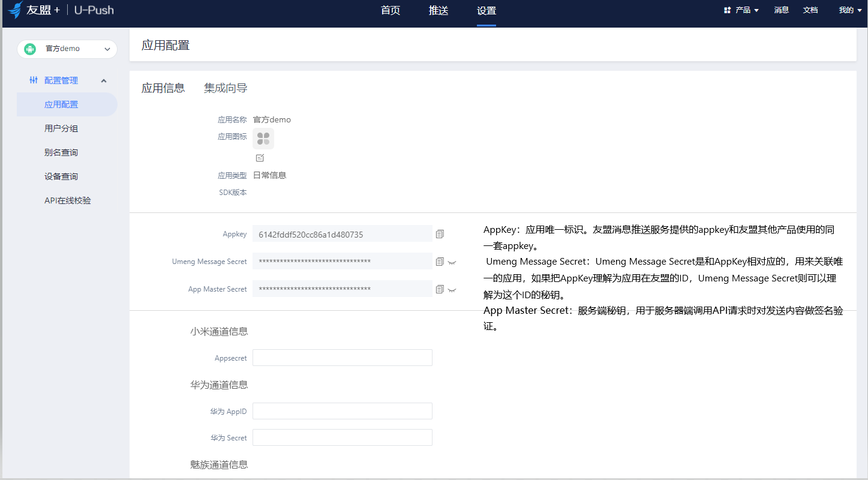Click the 魅族通道信息 heading
The width and height of the screenshot is (868, 480).
click(219, 464)
